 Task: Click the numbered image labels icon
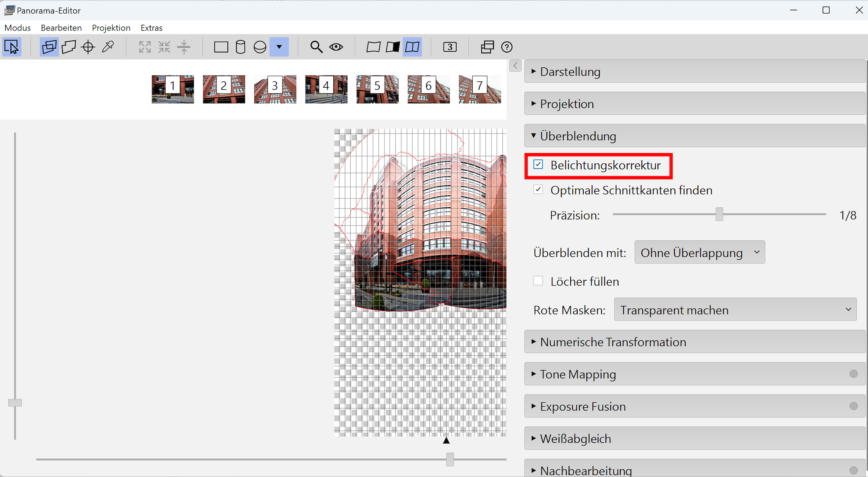click(450, 47)
